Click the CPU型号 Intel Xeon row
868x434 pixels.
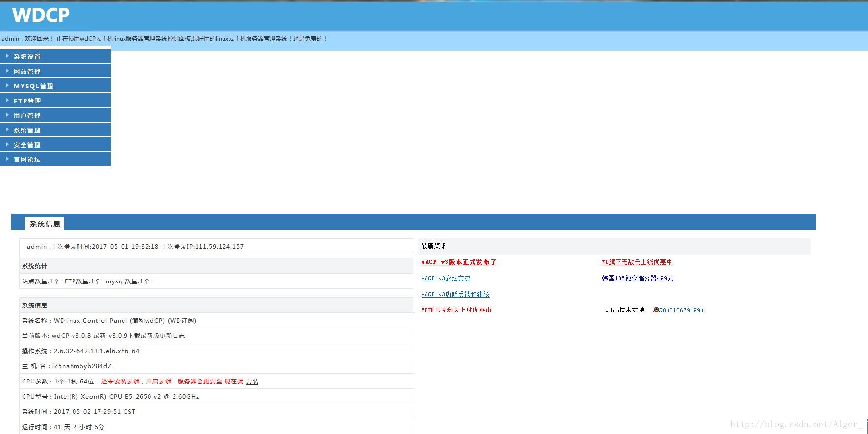(217, 397)
